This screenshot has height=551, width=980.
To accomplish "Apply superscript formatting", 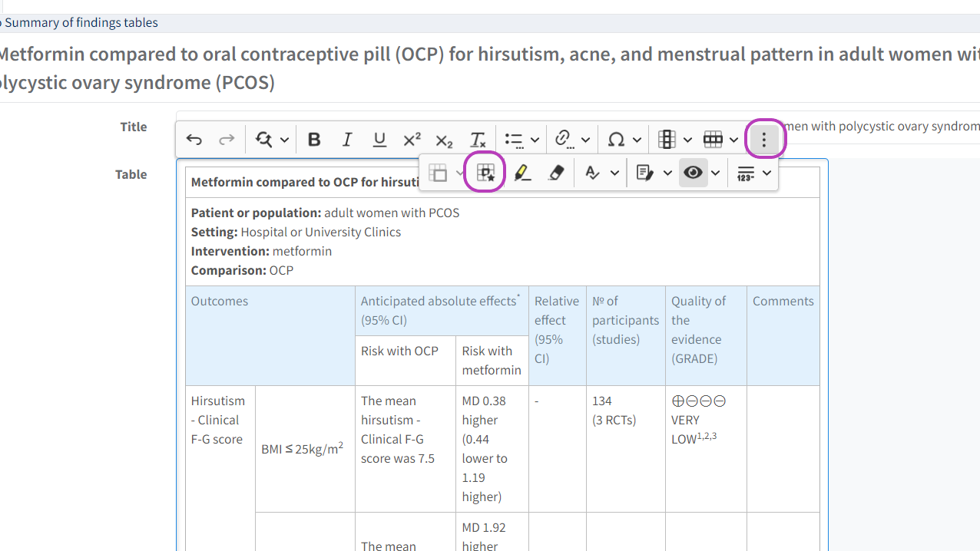I will click(412, 140).
